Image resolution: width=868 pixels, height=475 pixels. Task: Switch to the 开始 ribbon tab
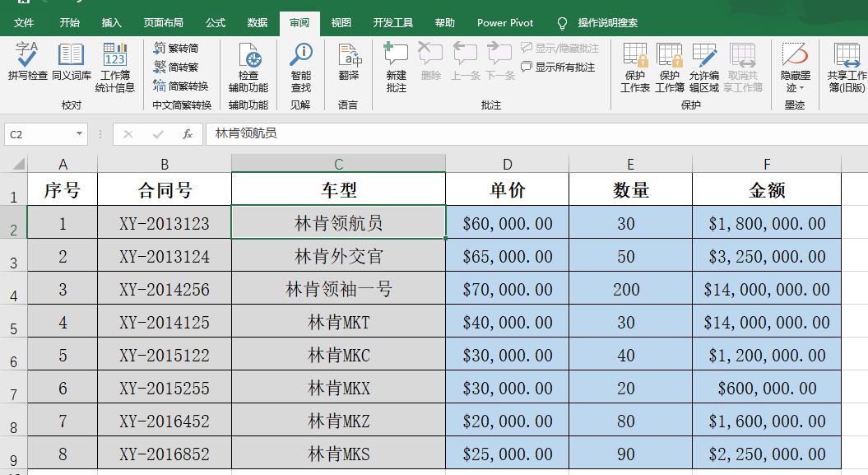69,22
